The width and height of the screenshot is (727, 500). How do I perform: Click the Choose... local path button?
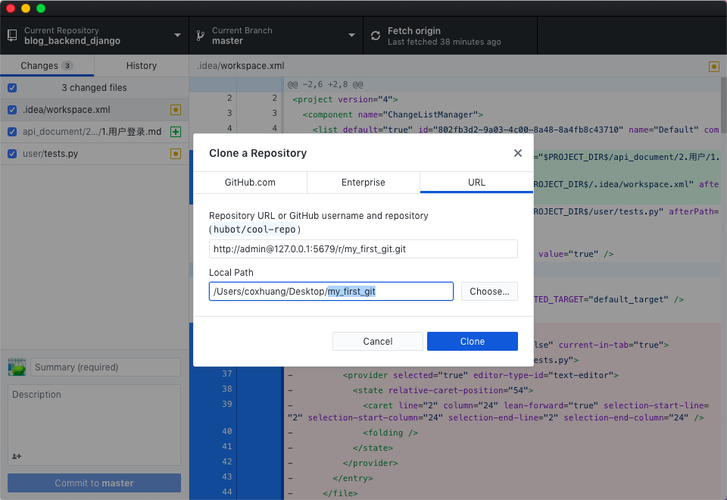[x=489, y=291]
